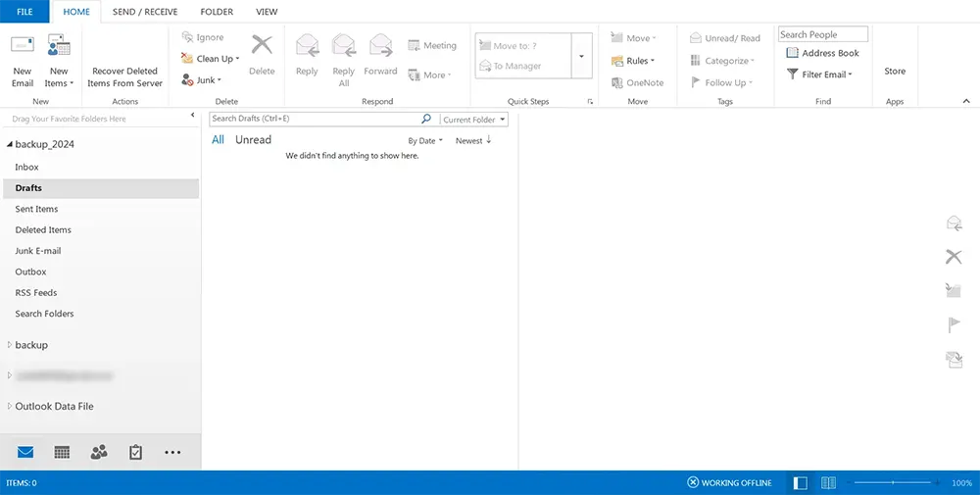Switch to Reading view layout icon
Image resolution: width=980 pixels, height=495 pixels.
coord(829,482)
